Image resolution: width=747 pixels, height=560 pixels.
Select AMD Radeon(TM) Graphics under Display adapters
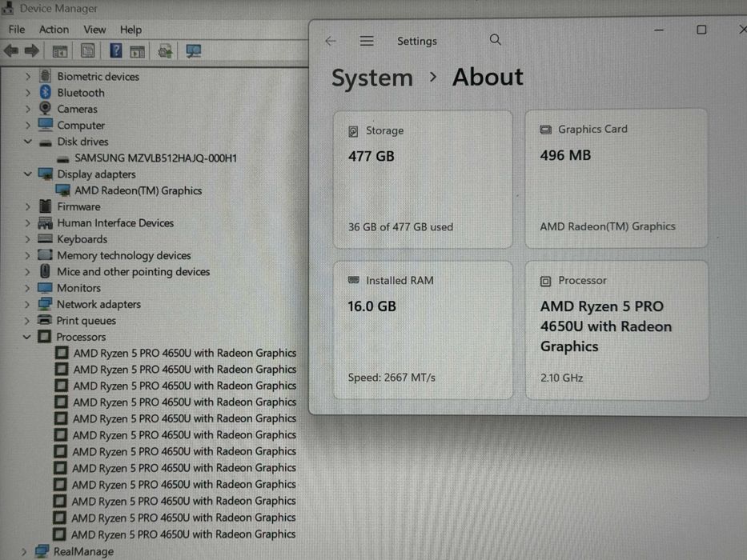(x=139, y=190)
